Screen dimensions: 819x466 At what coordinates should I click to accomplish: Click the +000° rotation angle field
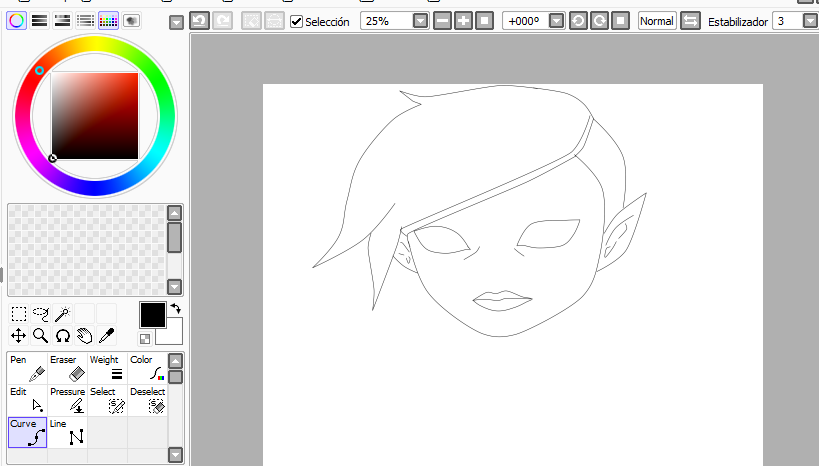(x=526, y=21)
